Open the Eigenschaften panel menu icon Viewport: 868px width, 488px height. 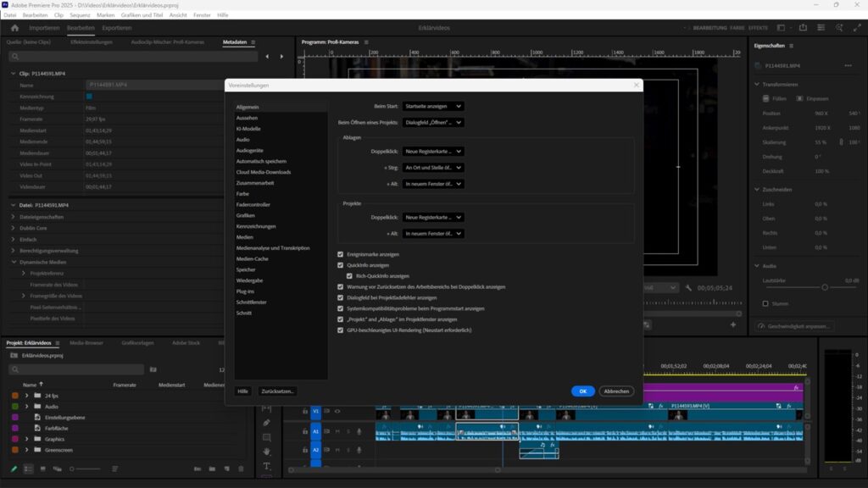pos(791,47)
